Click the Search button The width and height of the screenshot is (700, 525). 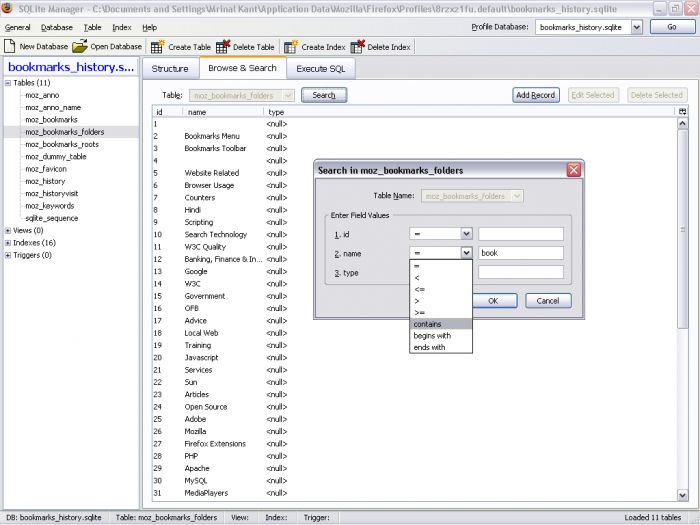point(324,95)
